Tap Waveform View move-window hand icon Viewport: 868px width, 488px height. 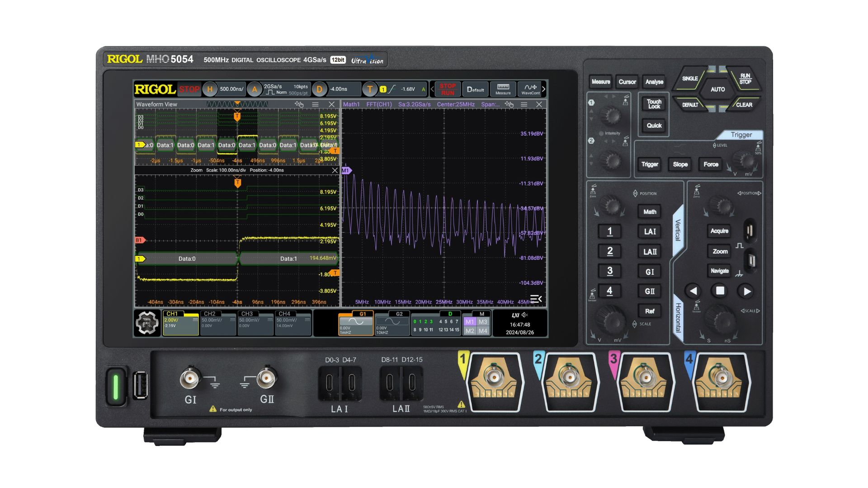299,104
